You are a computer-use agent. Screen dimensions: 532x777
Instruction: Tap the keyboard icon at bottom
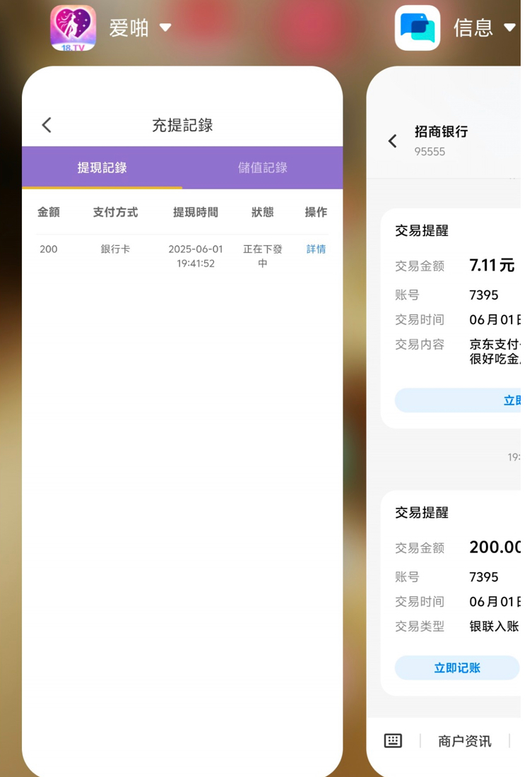pos(393,740)
